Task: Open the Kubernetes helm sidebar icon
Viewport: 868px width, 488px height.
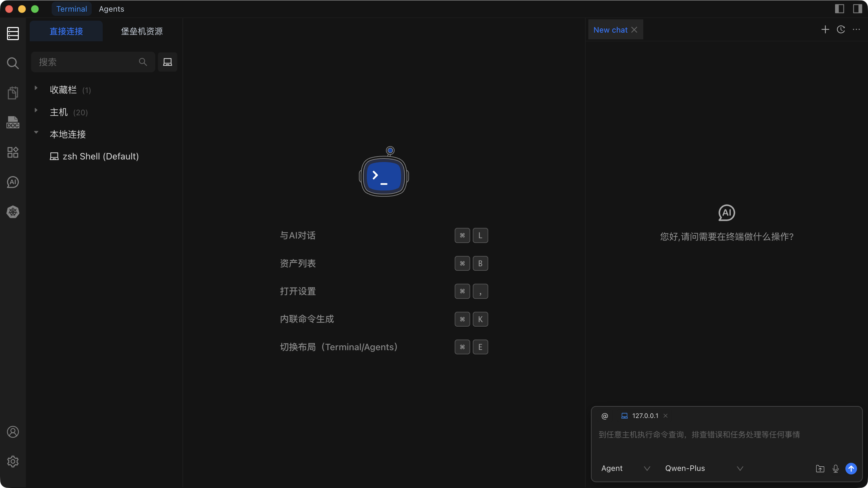Action: tap(13, 212)
